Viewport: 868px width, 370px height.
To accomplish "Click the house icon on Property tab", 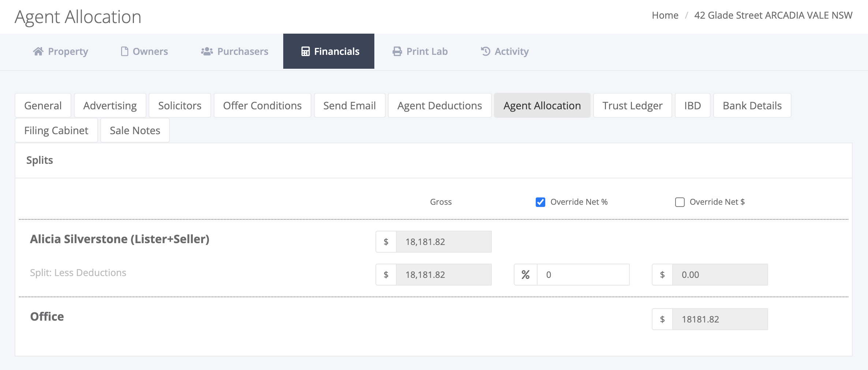I will coord(38,52).
